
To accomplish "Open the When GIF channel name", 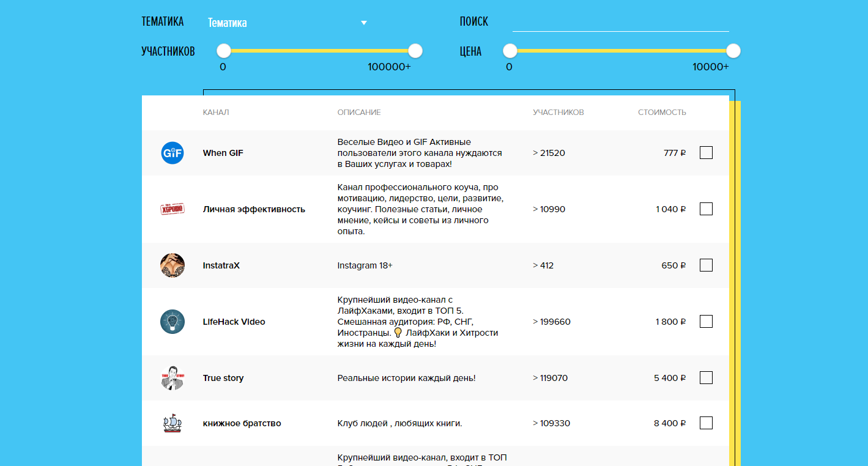I will pyautogui.click(x=223, y=153).
